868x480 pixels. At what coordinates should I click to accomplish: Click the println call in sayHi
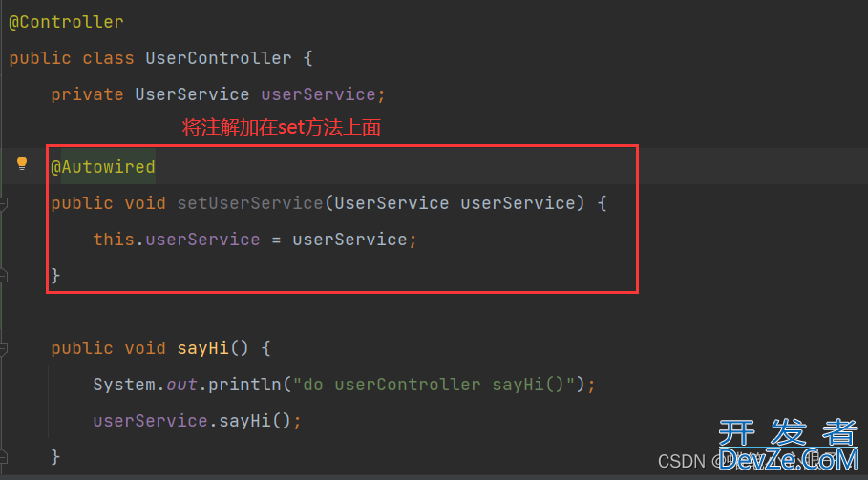coord(244,385)
